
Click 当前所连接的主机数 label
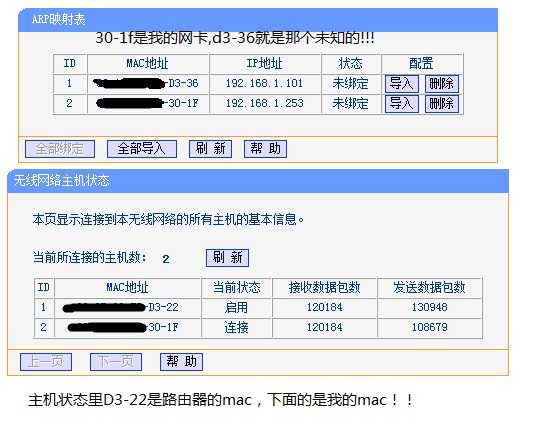pos(90,257)
